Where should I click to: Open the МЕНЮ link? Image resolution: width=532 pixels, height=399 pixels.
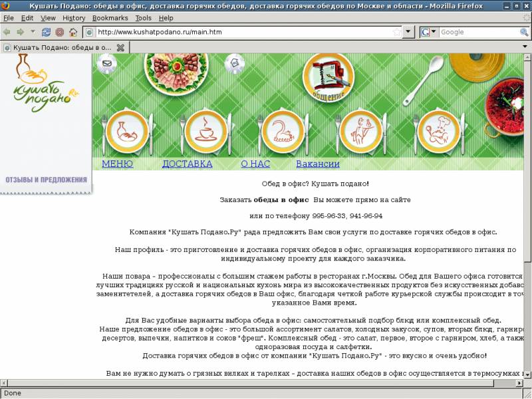pos(118,164)
